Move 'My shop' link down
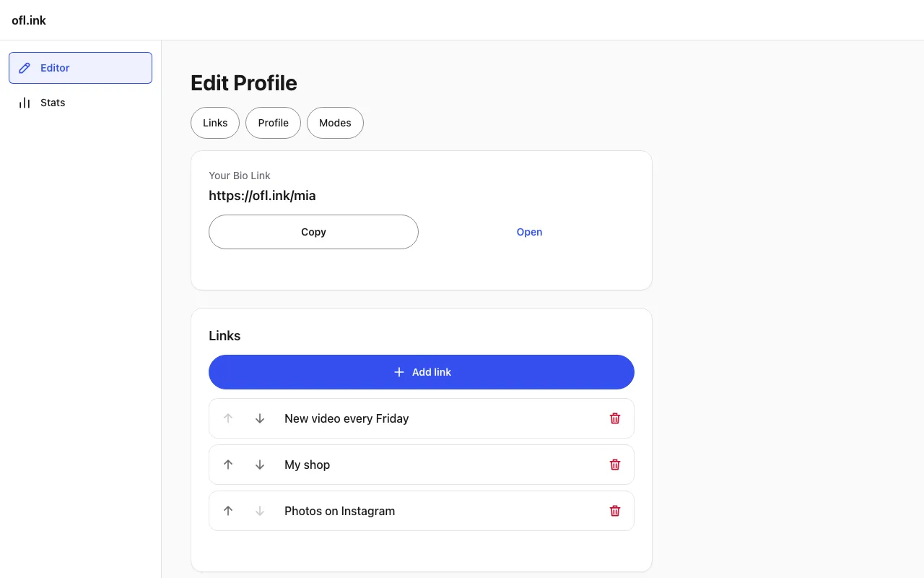The width and height of the screenshot is (924, 578). click(x=260, y=465)
